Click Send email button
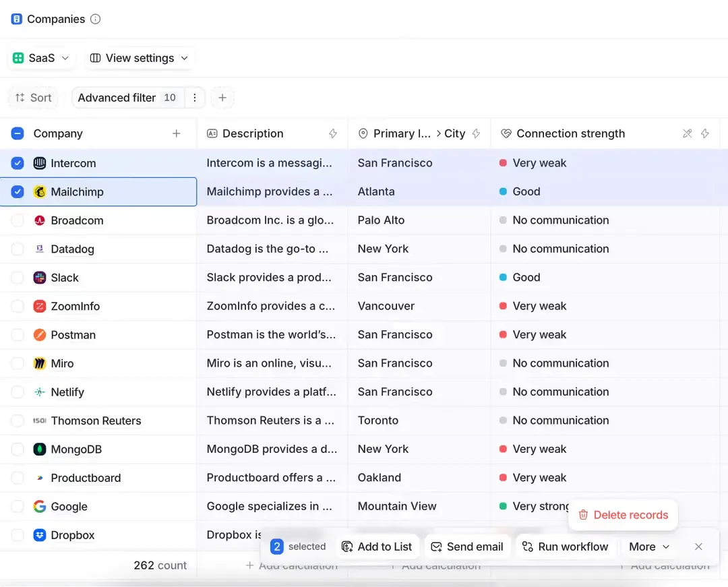This screenshot has width=728, height=587. pos(467,547)
